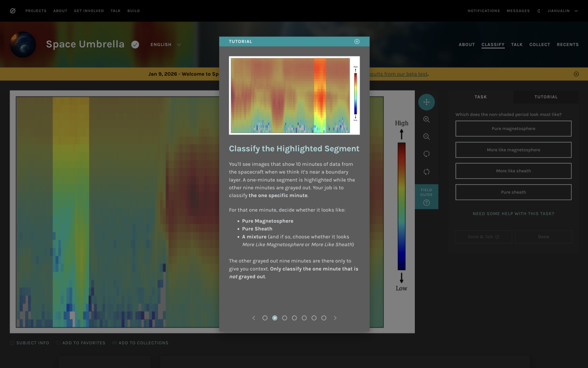Click the tutorial example spectrogram image
The width and height of the screenshot is (588, 368).
pyautogui.click(x=294, y=96)
